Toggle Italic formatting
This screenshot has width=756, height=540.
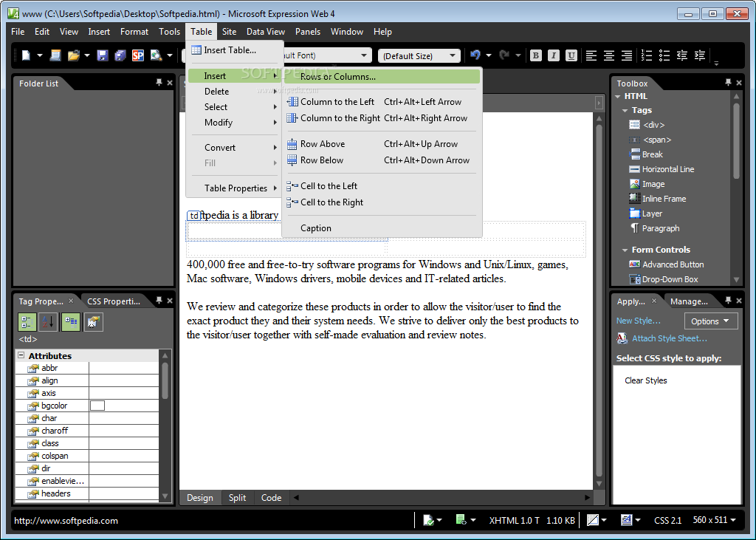554,55
